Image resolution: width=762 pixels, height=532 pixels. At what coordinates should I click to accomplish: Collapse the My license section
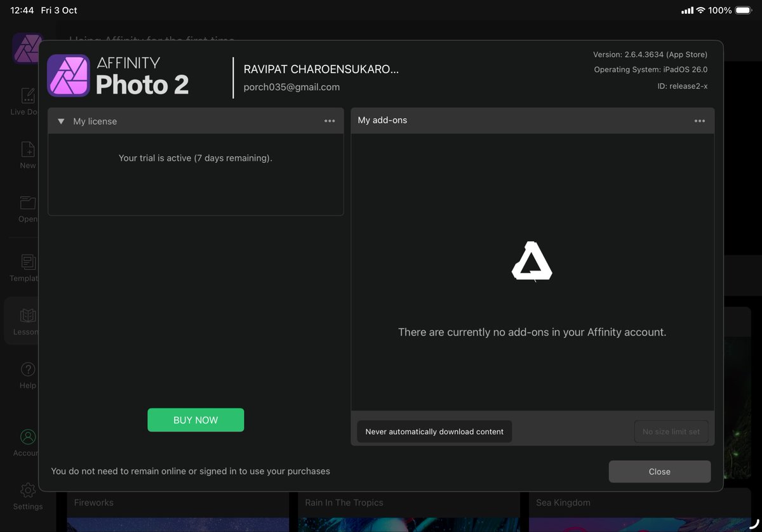coord(61,121)
